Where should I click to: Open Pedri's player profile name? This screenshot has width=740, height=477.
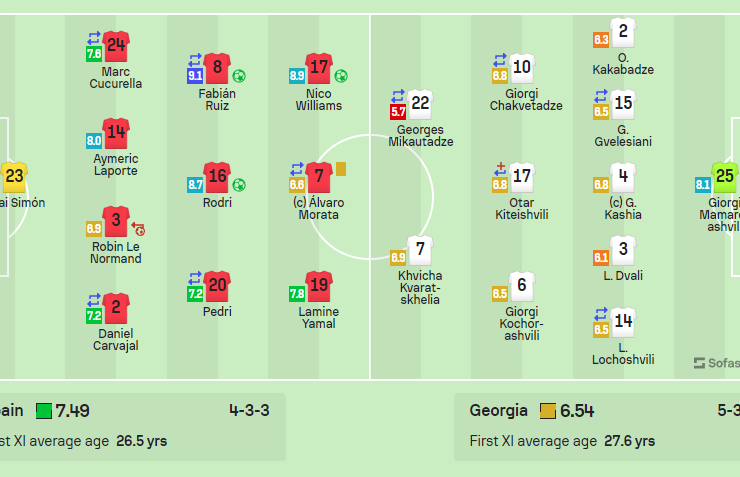tap(217, 312)
